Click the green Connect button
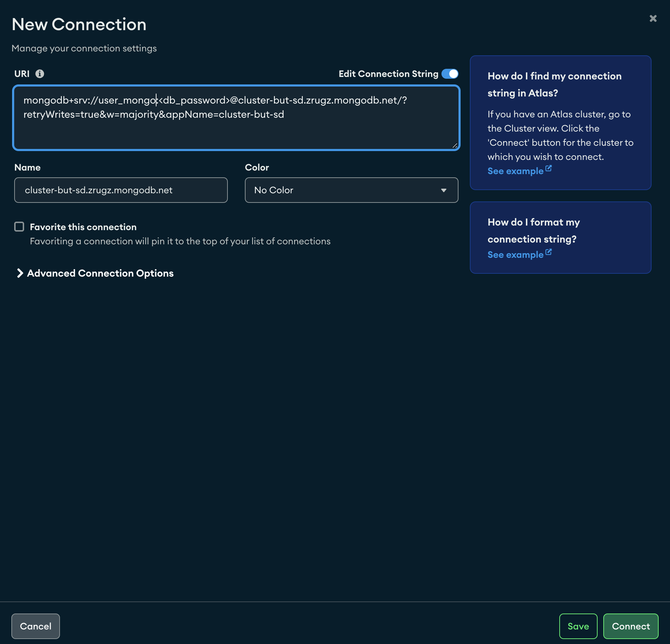The width and height of the screenshot is (670, 644). [x=631, y=626]
